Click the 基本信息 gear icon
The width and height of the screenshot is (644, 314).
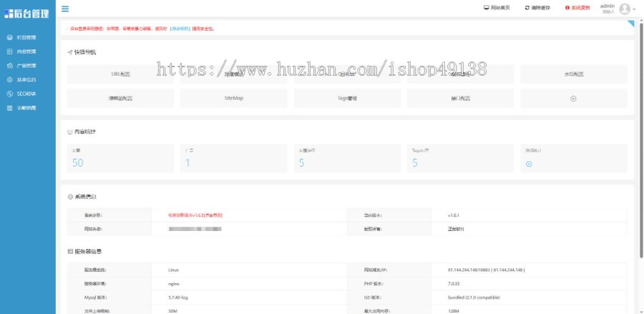point(10,79)
